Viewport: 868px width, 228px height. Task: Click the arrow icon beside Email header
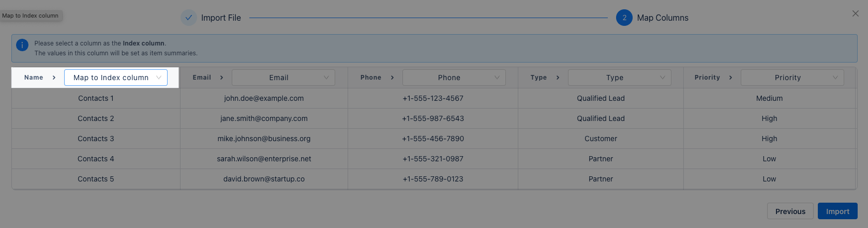click(221, 78)
